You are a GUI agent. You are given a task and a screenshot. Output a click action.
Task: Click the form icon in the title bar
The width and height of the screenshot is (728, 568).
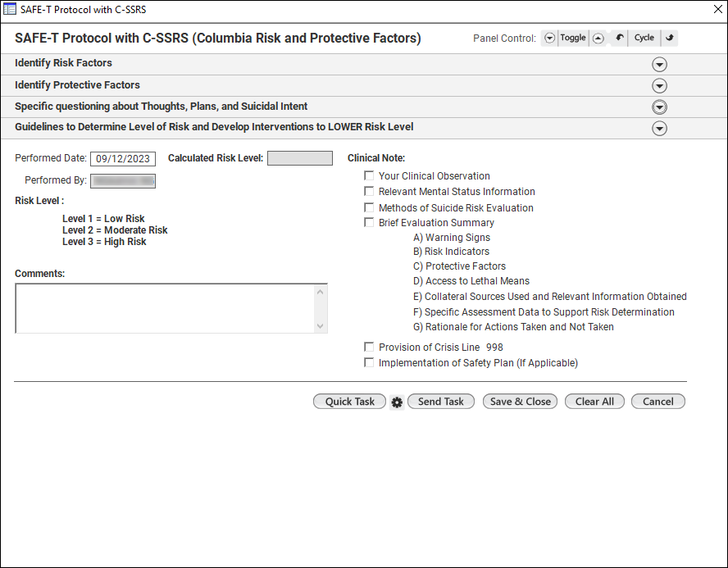pos(10,9)
